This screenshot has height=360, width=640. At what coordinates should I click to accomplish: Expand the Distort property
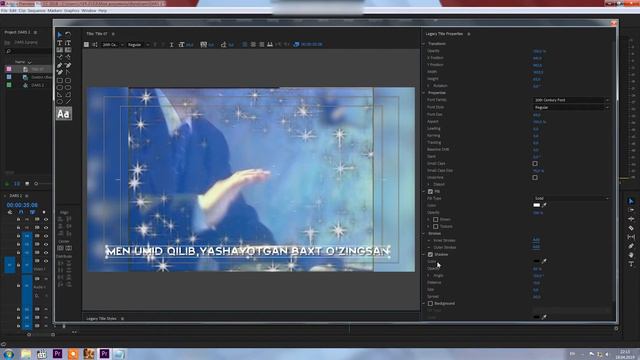tap(429, 184)
